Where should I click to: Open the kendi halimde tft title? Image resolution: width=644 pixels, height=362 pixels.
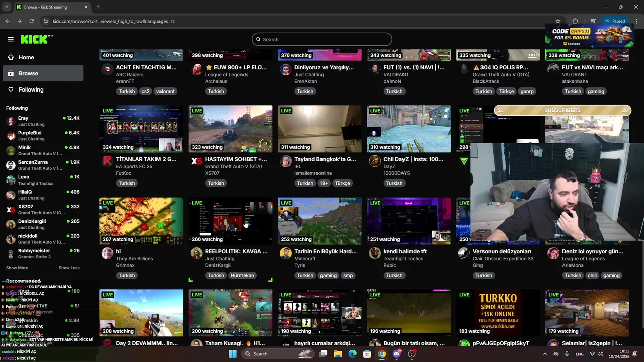[405, 251]
